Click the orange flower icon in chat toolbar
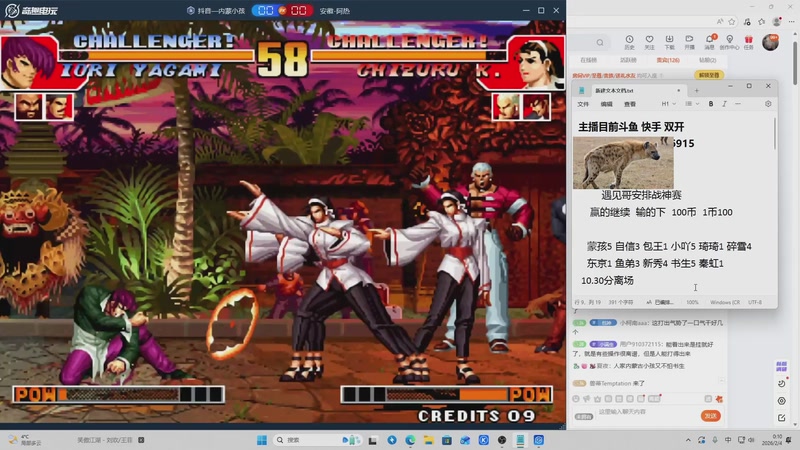 coord(719,398)
